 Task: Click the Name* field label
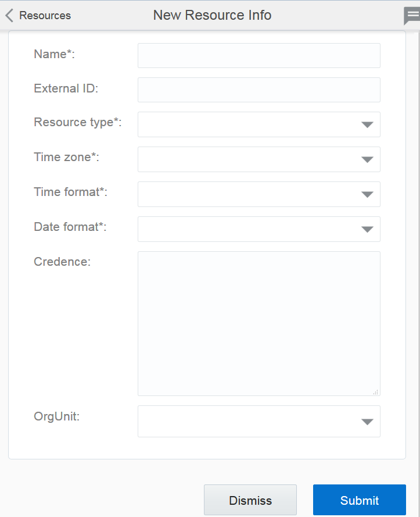55,54
